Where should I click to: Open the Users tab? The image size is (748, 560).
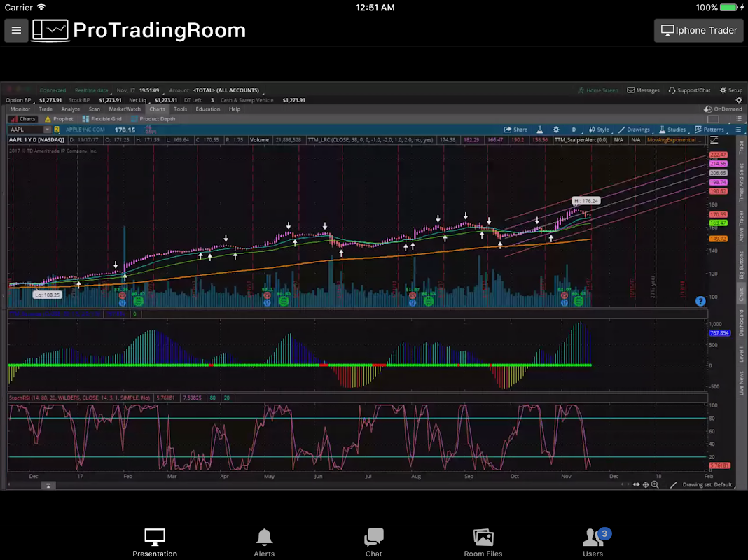(593, 542)
